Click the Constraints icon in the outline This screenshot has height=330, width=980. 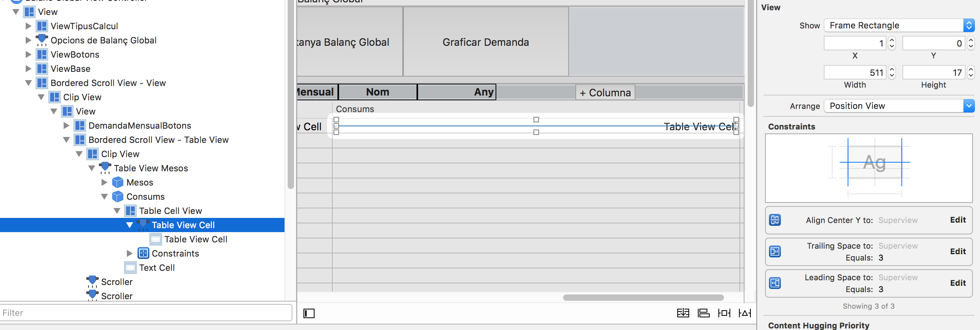click(143, 253)
